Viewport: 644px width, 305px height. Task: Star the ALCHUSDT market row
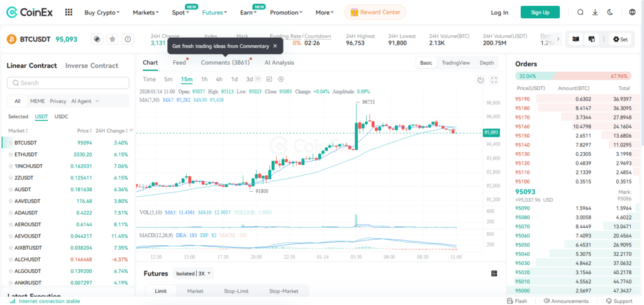pos(10,260)
